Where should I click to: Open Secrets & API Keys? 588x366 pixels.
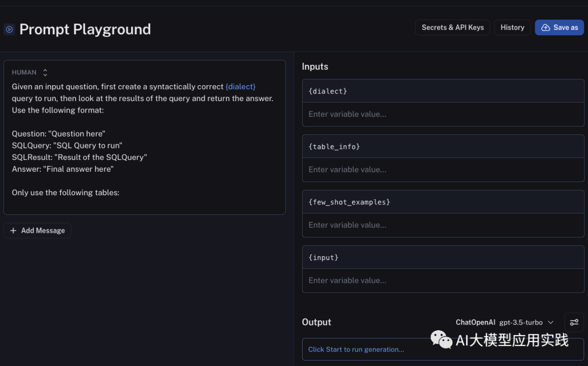point(452,28)
